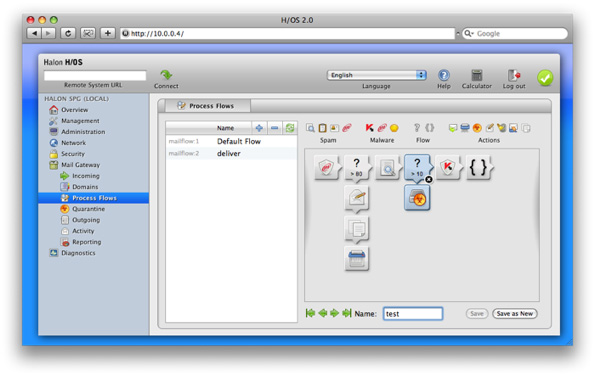Screen dimensions: 595x376
Task: Open the Language dropdown showing English
Action: 376,75
